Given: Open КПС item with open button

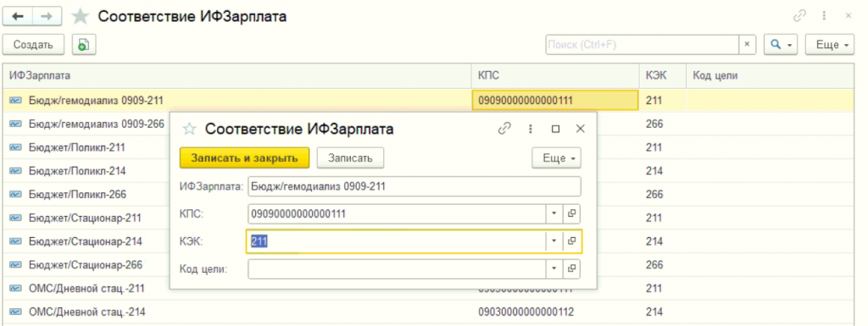Looking at the screenshot, I should pos(572,214).
